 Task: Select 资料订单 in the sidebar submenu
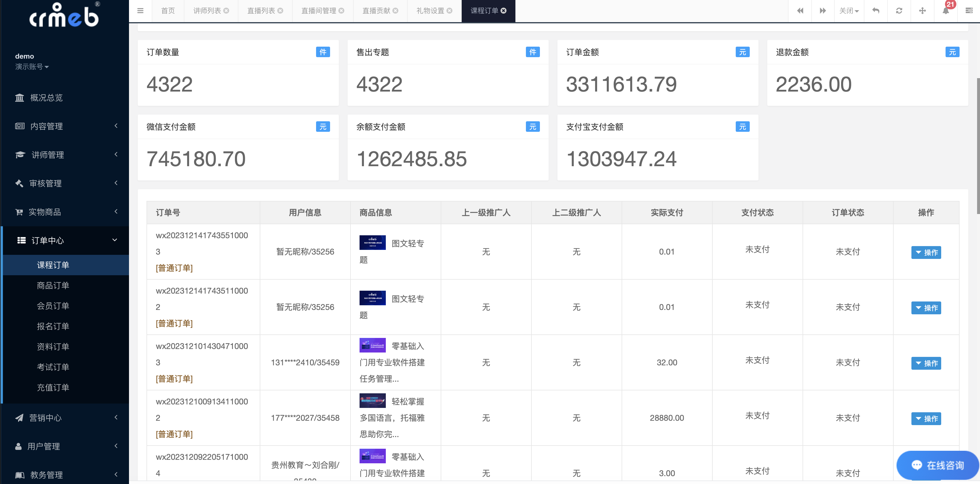click(x=65, y=346)
